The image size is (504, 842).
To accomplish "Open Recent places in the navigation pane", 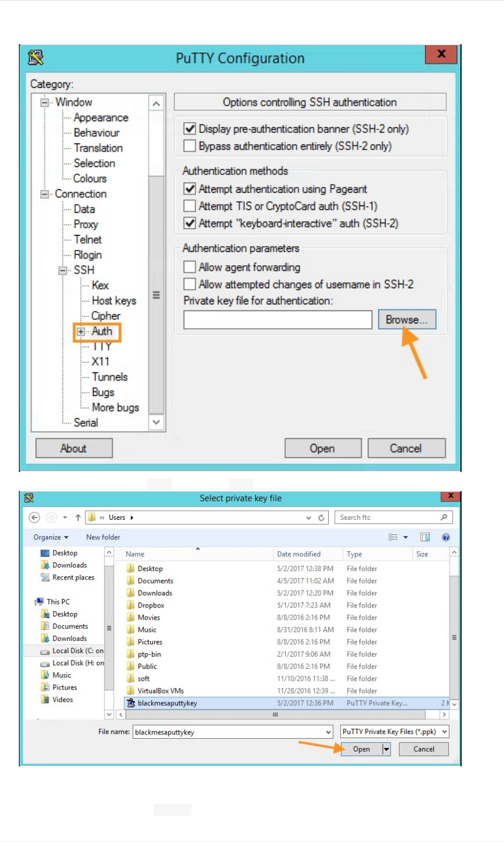I will [x=68, y=577].
